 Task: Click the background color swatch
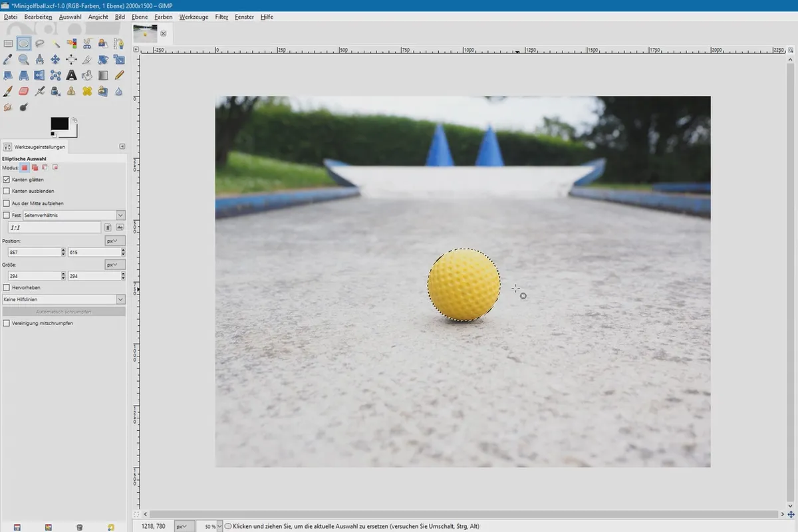pyautogui.click(x=73, y=134)
